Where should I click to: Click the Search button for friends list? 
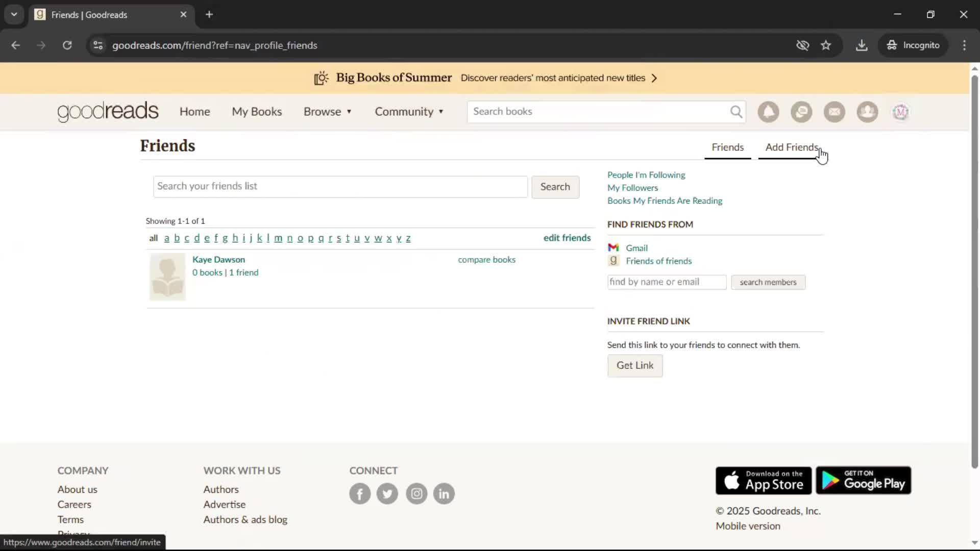555,187
